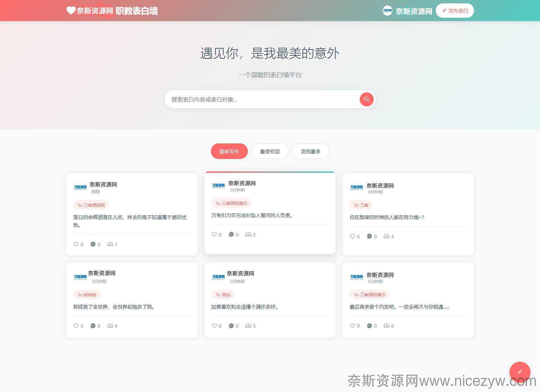
Task: Switch to the 浏览最多 tab
Action: 310,151
